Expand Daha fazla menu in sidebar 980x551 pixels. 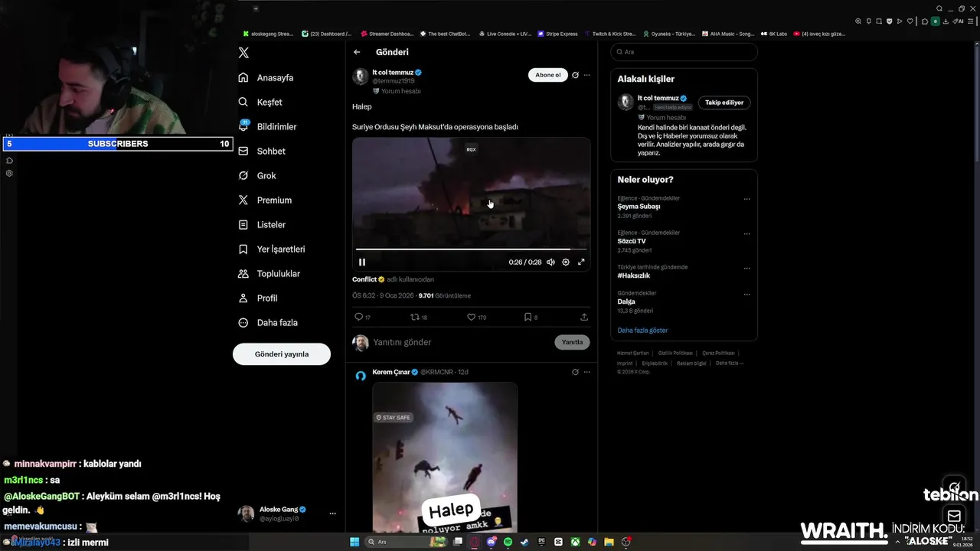[268, 323]
